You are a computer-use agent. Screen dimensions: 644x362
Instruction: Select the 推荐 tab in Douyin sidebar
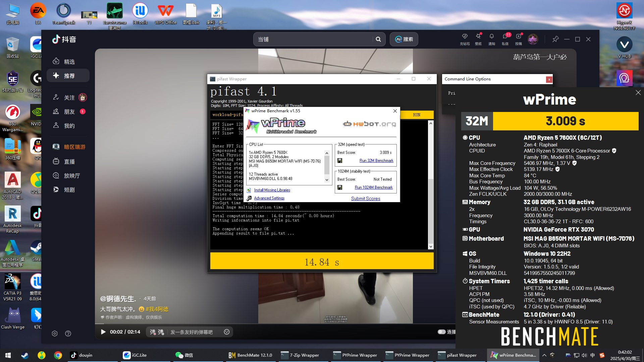coord(68,76)
